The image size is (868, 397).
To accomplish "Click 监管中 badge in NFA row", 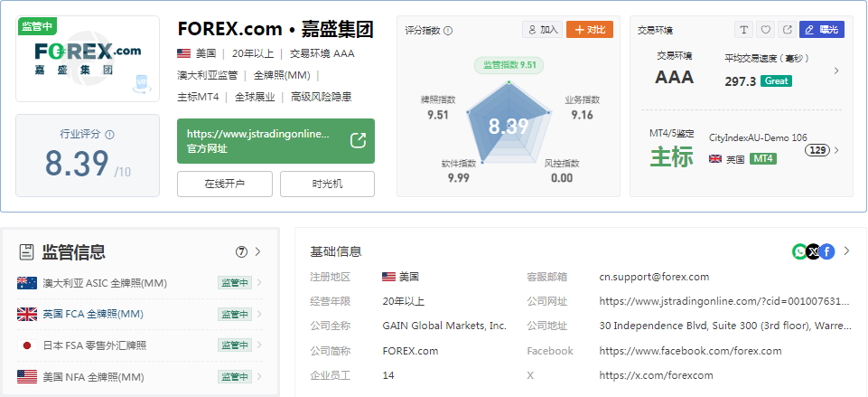I will pyautogui.click(x=235, y=376).
